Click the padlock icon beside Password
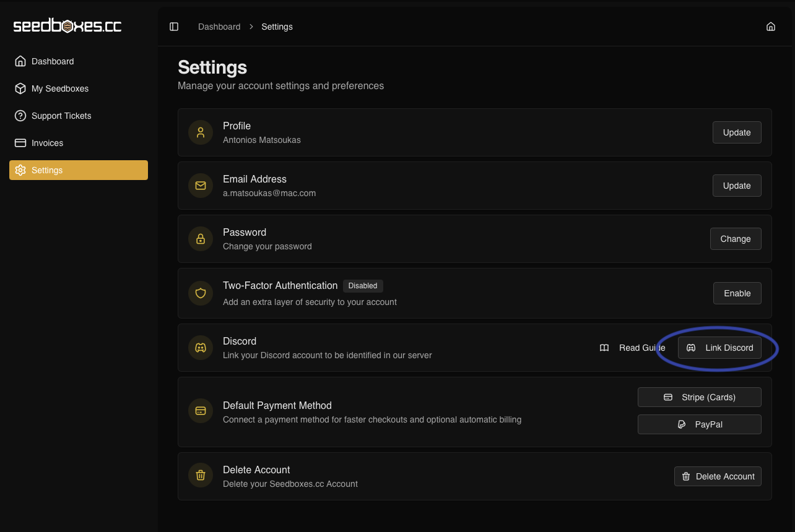 200,239
